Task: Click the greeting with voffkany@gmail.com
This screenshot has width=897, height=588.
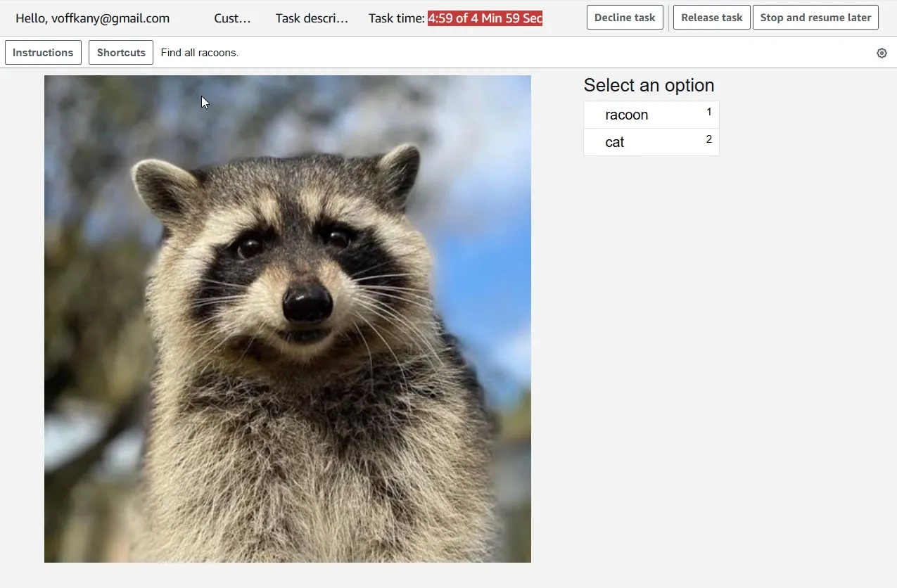Action: point(92,18)
